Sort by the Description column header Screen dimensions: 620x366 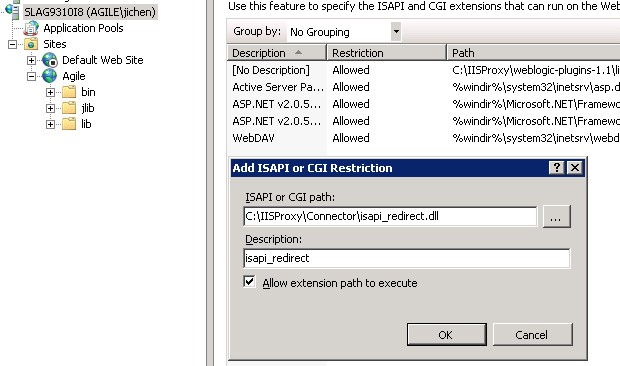277,53
